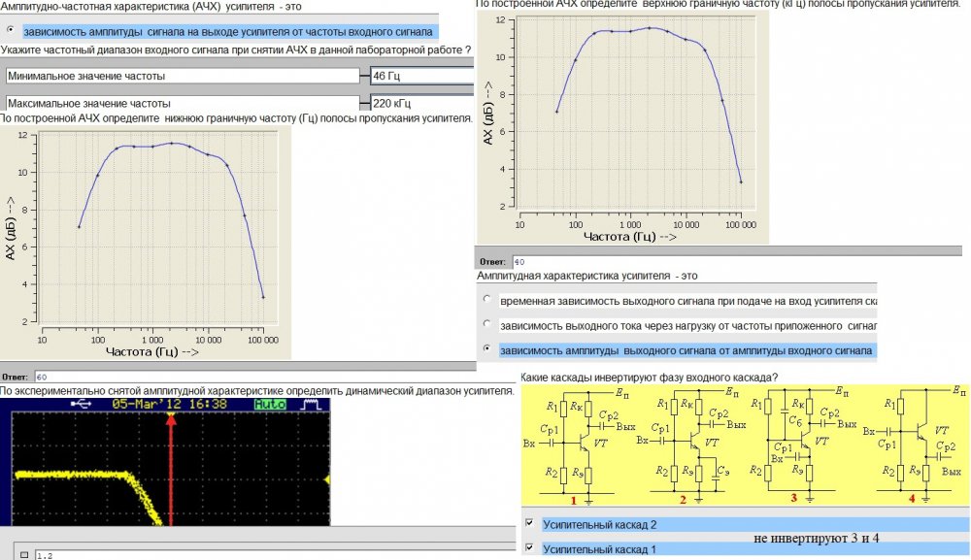Click the maximum frequency field showing 220 кГц

(x=420, y=102)
